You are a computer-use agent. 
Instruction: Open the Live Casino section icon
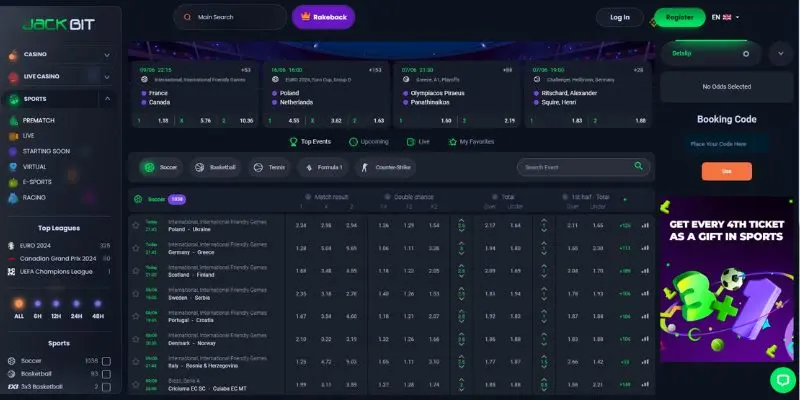pos(13,77)
